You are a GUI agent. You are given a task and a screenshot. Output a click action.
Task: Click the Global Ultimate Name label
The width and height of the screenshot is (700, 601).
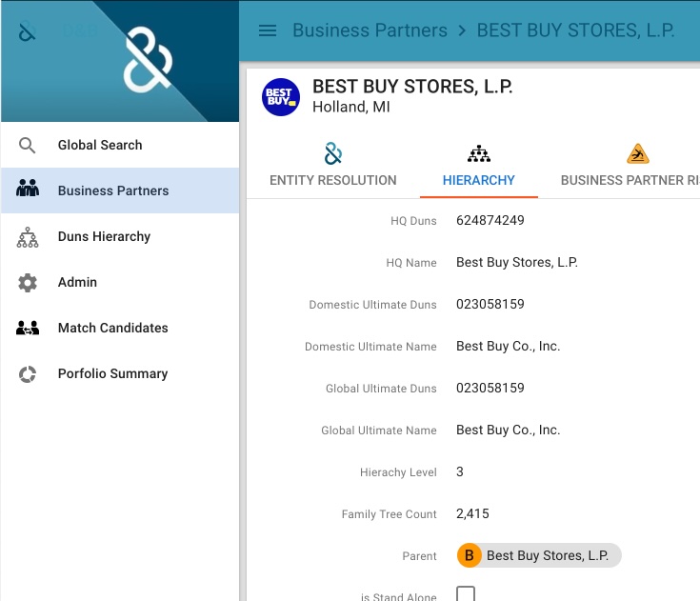tap(379, 431)
